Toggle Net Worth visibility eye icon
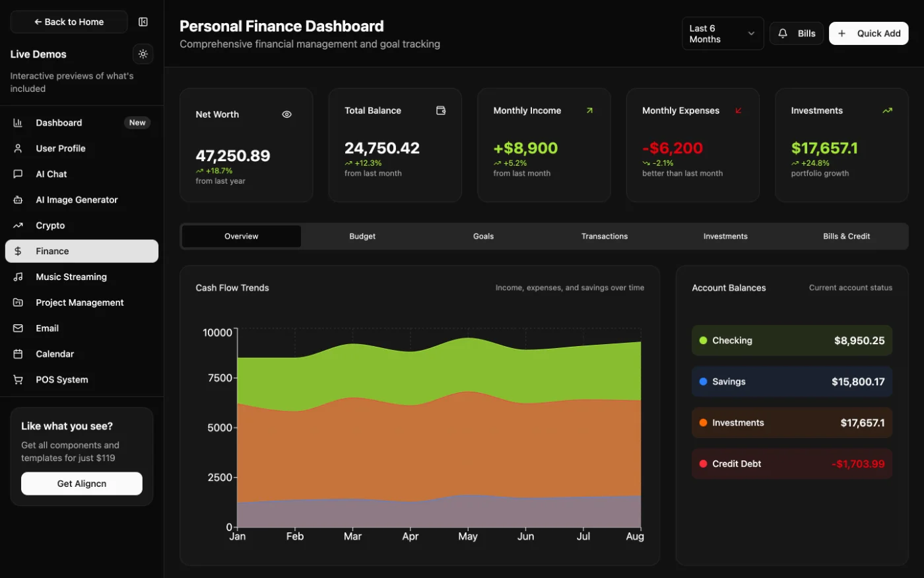The width and height of the screenshot is (924, 578). pyautogui.click(x=286, y=114)
